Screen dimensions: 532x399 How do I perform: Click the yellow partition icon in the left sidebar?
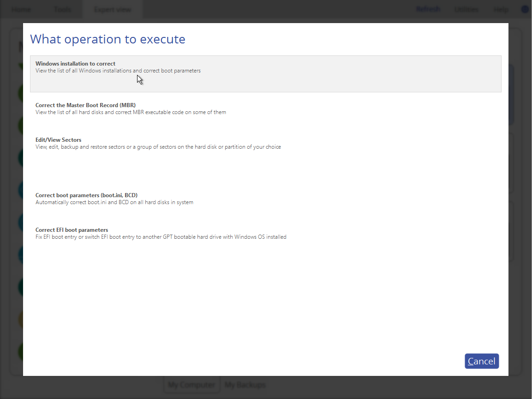tap(22, 319)
